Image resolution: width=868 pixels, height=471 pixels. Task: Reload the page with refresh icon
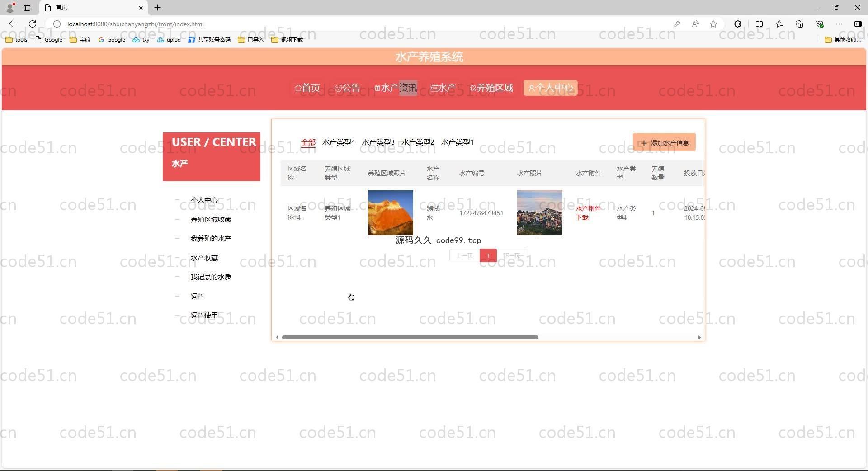(x=33, y=24)
